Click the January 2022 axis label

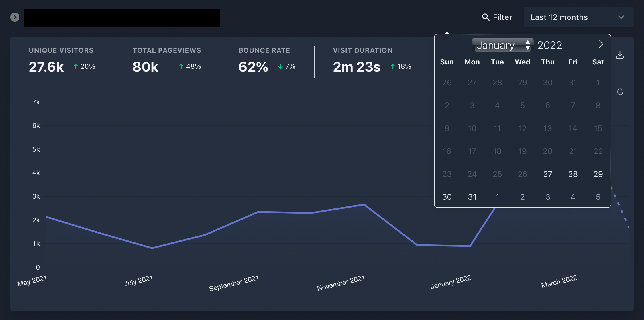coord(451,282)
